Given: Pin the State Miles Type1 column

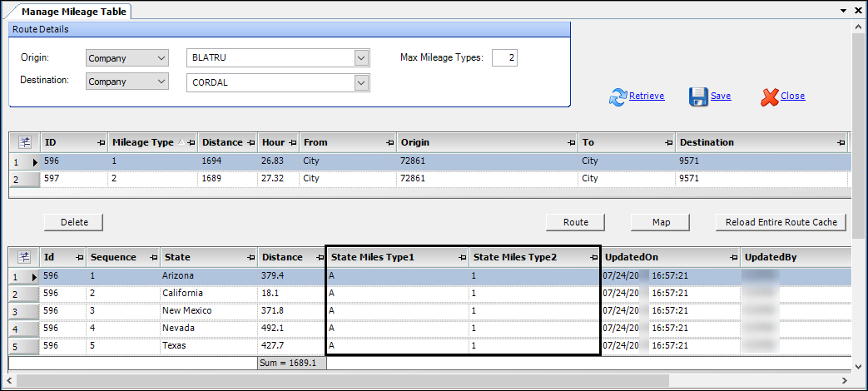Looking at the screenshot, I should (x=462, y=258).
